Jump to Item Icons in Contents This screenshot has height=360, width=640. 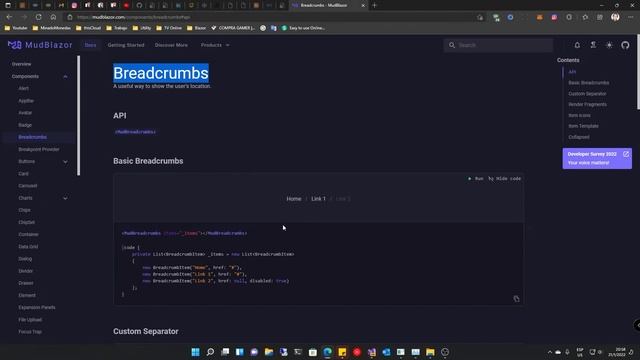(579, 116)
